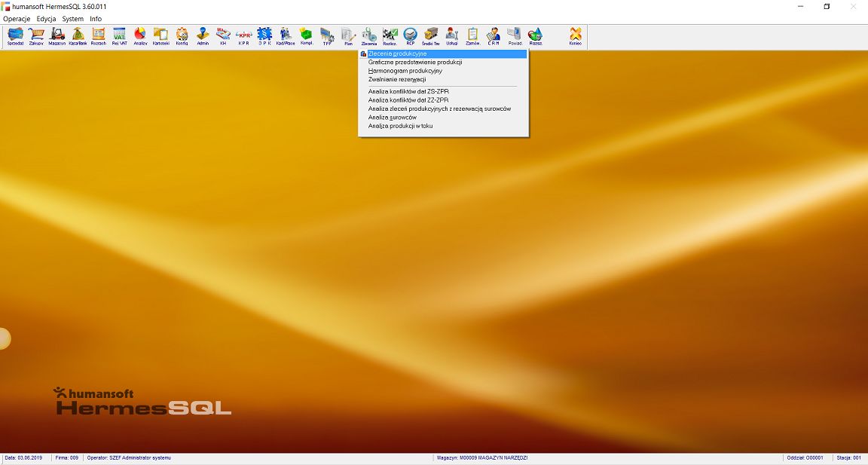
Task: Open the Sprzedaż sales module icon
Action: (16, 36)
